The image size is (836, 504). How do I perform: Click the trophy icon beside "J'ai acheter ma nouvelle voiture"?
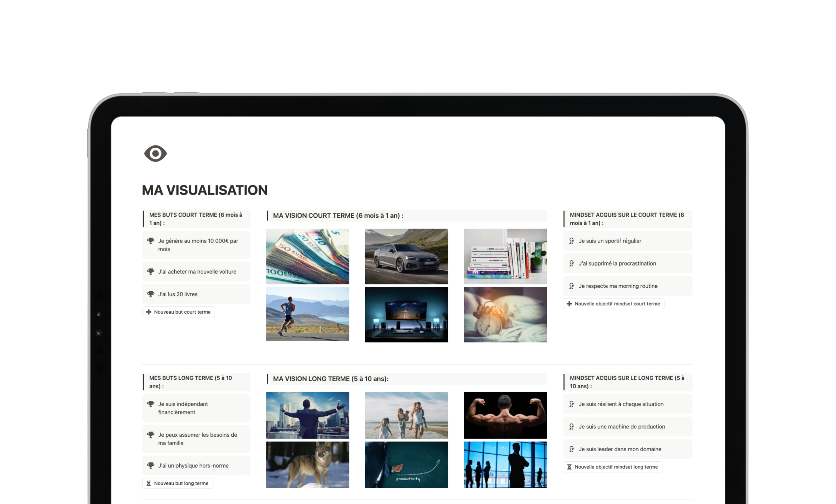click(x=151, y=271)
